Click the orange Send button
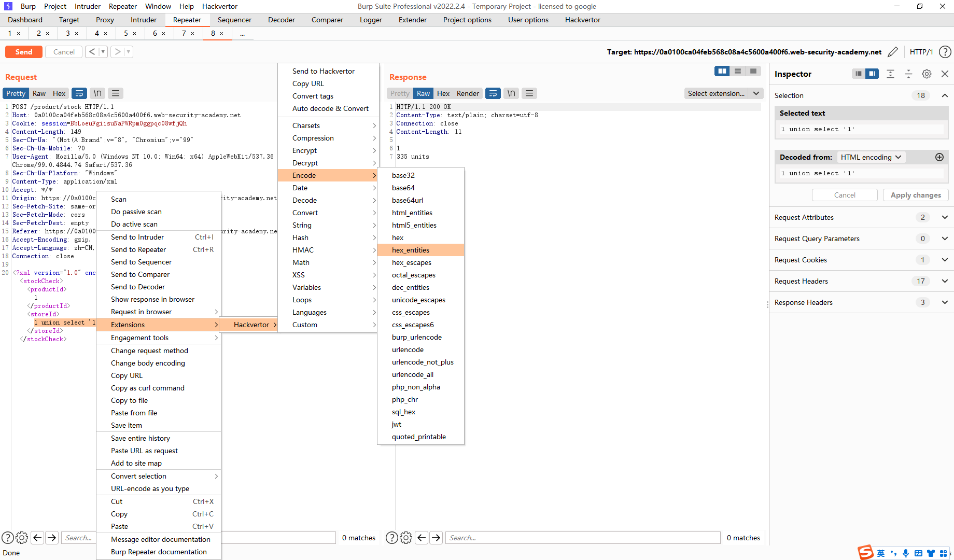 point(24,52)
